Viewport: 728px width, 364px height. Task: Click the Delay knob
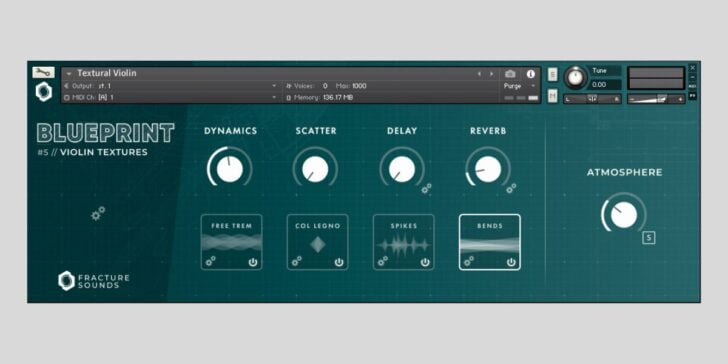[402, 169]
